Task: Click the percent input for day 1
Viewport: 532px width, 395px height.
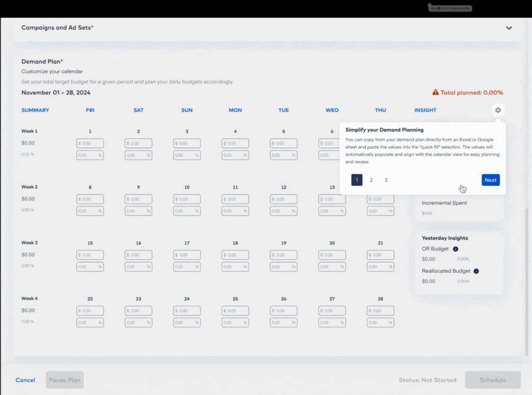Action: [90, 155]
